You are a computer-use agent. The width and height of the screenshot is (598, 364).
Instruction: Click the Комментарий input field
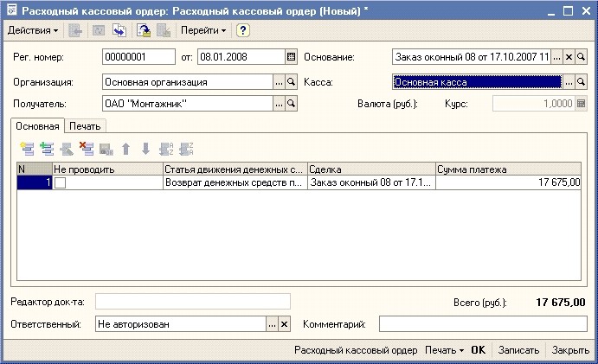483,324
